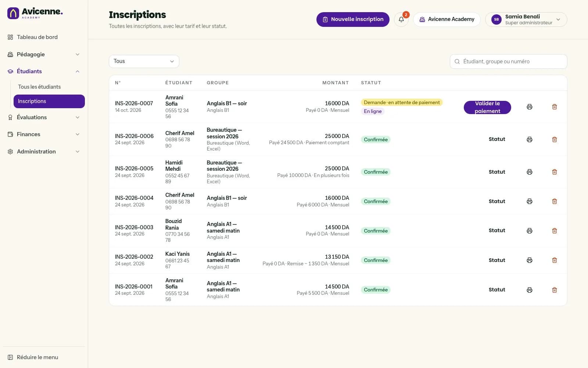Open the notifications bell
588x368 pixels.
pos(401,20)
